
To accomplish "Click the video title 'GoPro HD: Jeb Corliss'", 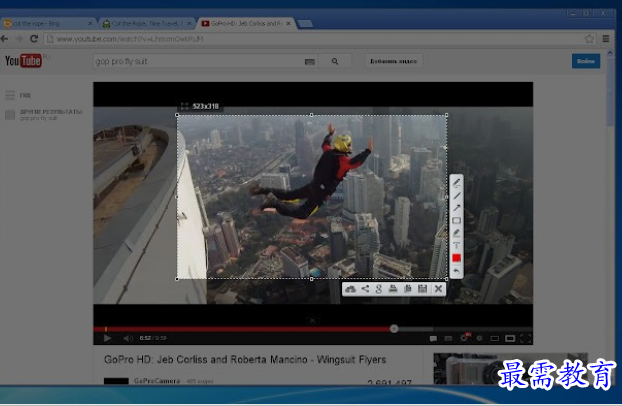I will click(x=245, y=360).
